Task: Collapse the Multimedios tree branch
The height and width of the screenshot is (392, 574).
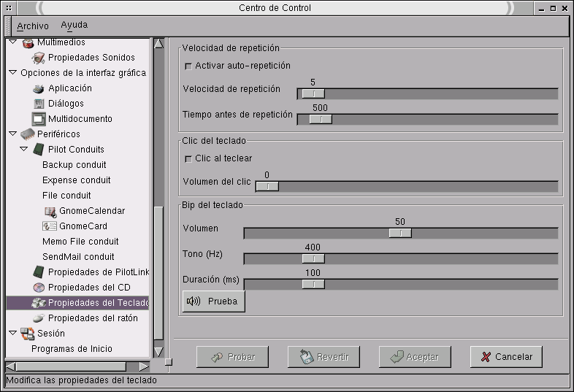Action: point(13,42)
